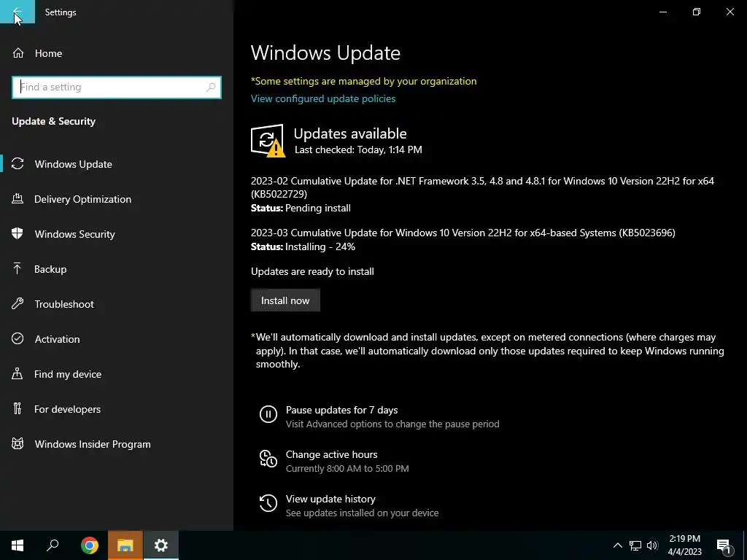Open the volume speaker icon in tray
The width and height of the screenshot is (747, 560).
point(652,545)
